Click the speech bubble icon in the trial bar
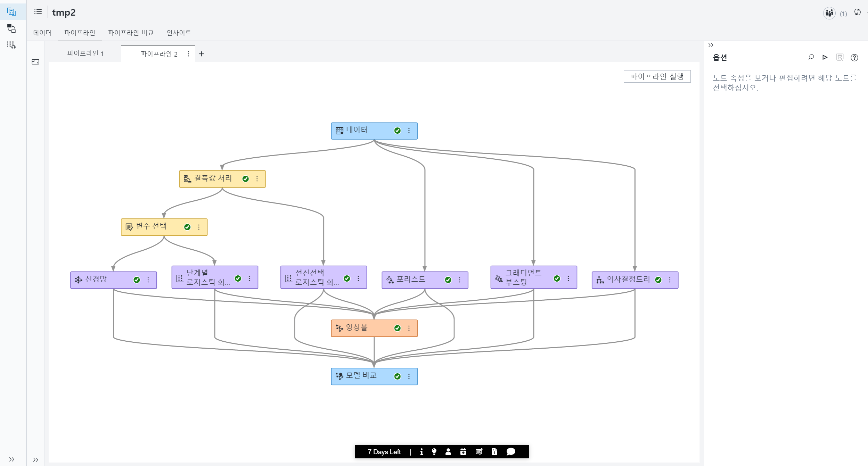Viewport: 868px width, 466px height. 511,451
